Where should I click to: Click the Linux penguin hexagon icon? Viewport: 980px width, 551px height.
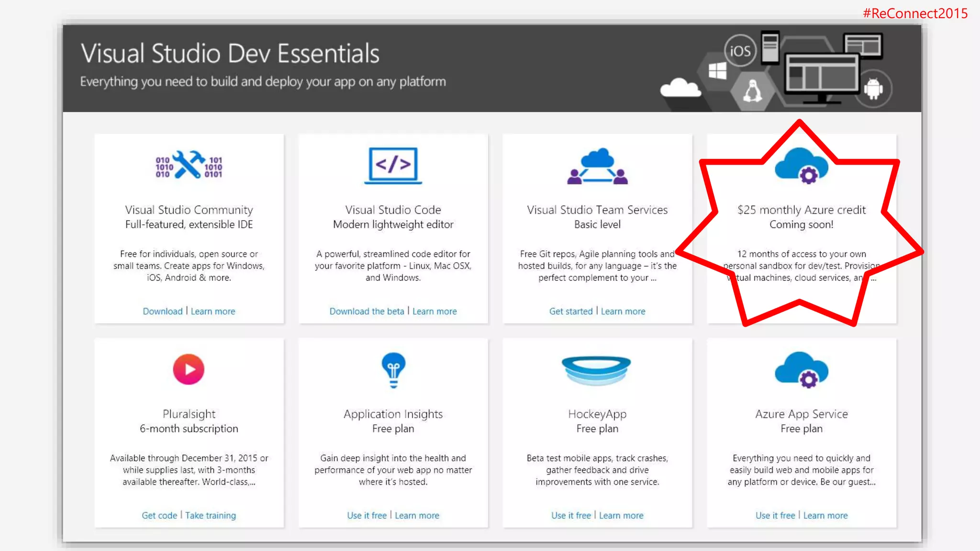pos(752,91)
